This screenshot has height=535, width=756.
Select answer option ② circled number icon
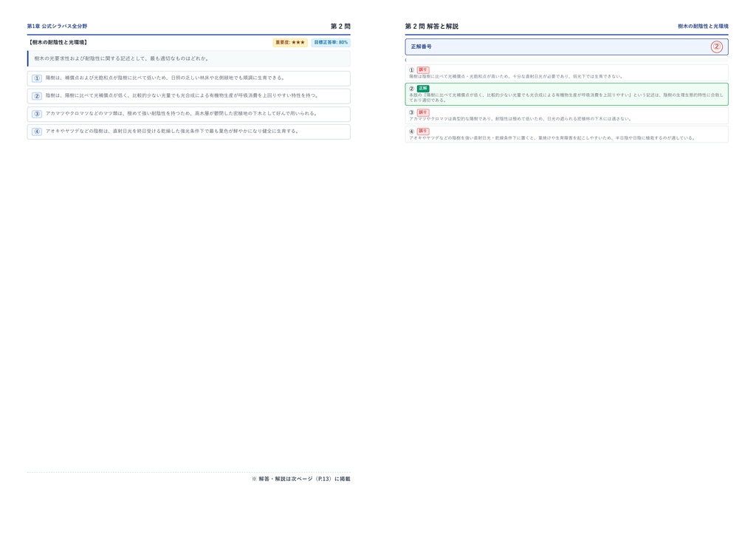[x=37, y=96]
